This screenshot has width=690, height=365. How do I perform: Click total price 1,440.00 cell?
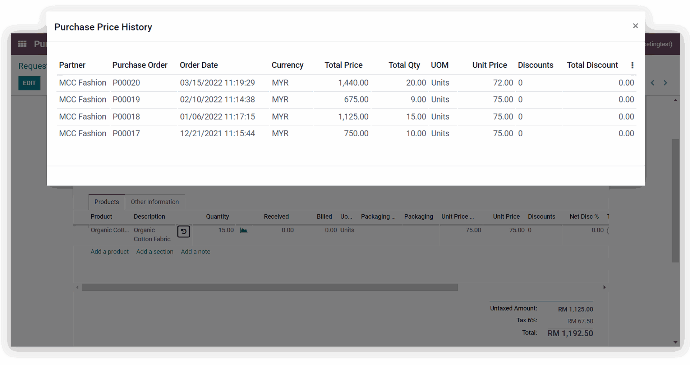click(353, 83)
